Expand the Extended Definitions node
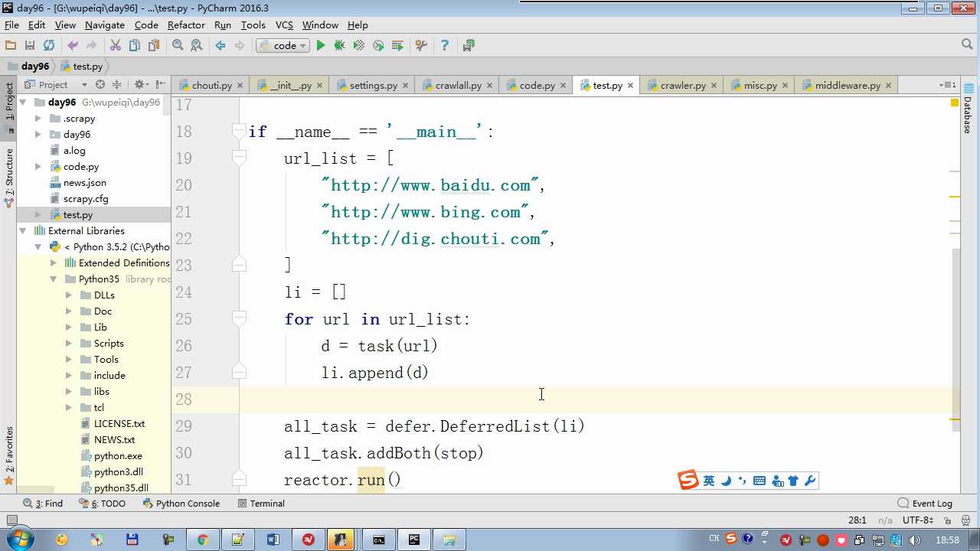 coord(54,263)
